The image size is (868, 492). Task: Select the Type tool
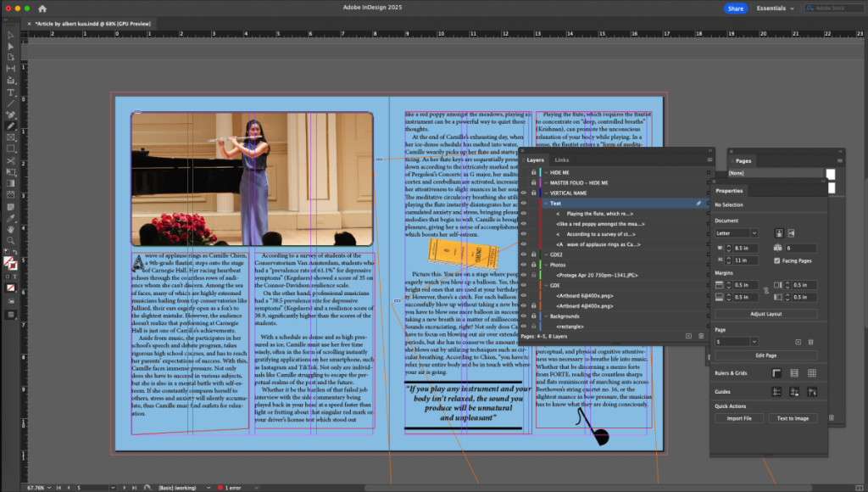tap(11, 92)
